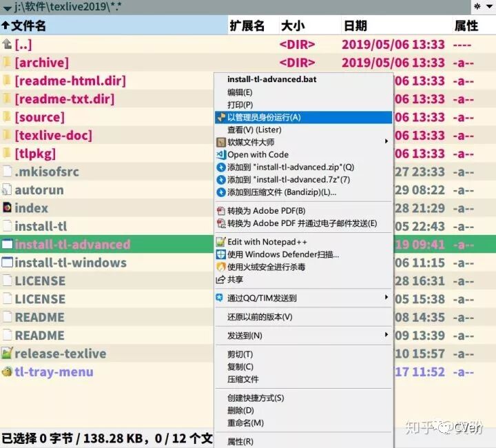Select the tl-tray-menu file name

point(54,371)
